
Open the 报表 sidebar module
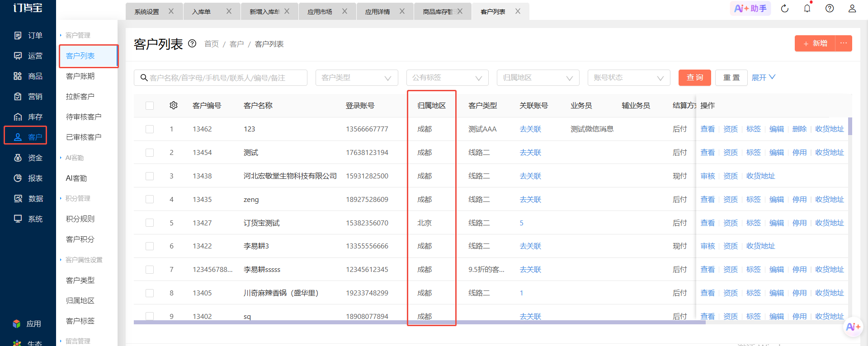click(28, 178)
